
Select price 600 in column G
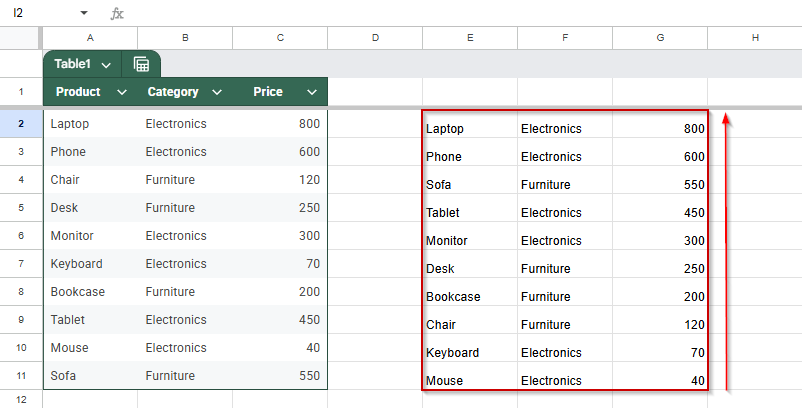pos(660,152)
